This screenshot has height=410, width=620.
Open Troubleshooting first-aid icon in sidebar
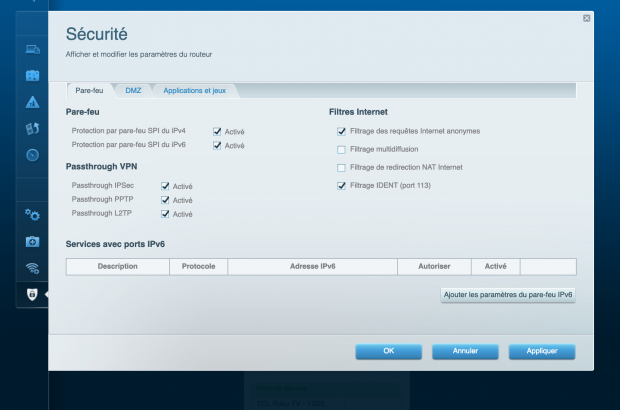[32, 242]
